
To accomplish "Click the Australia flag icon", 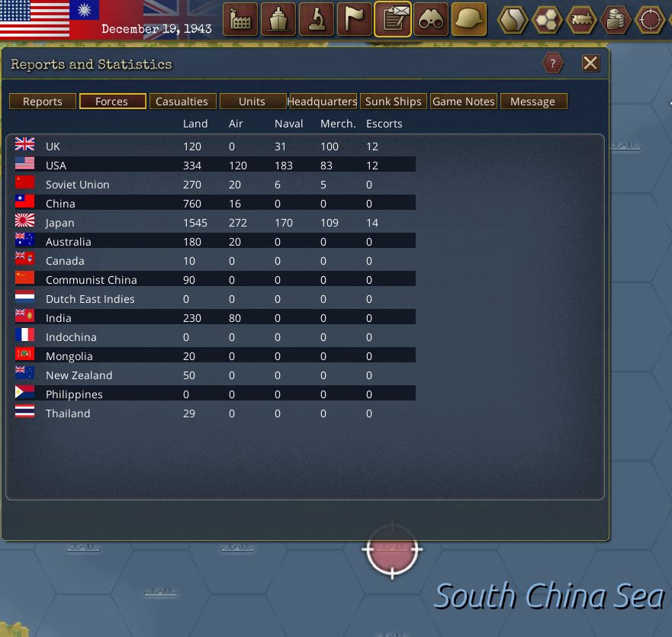I will point(25,240).
